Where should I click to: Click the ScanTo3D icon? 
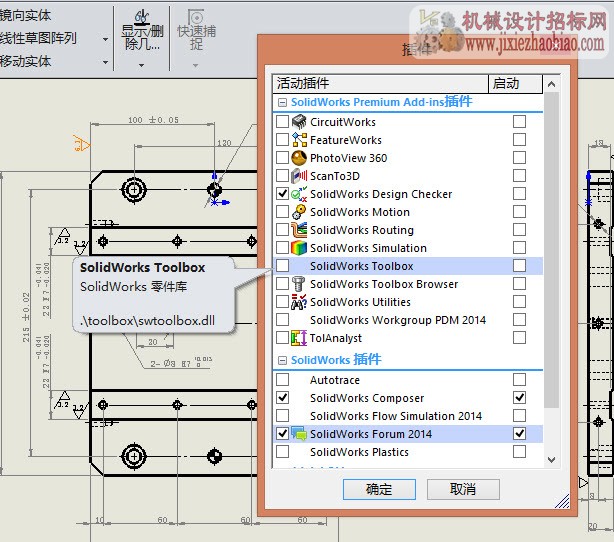click(x=299, y=176)
